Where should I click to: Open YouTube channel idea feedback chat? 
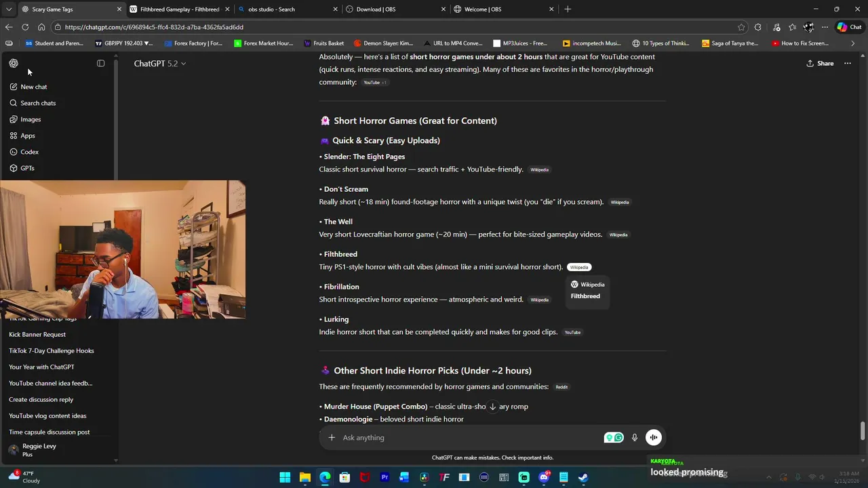click(x=51, y=383)
